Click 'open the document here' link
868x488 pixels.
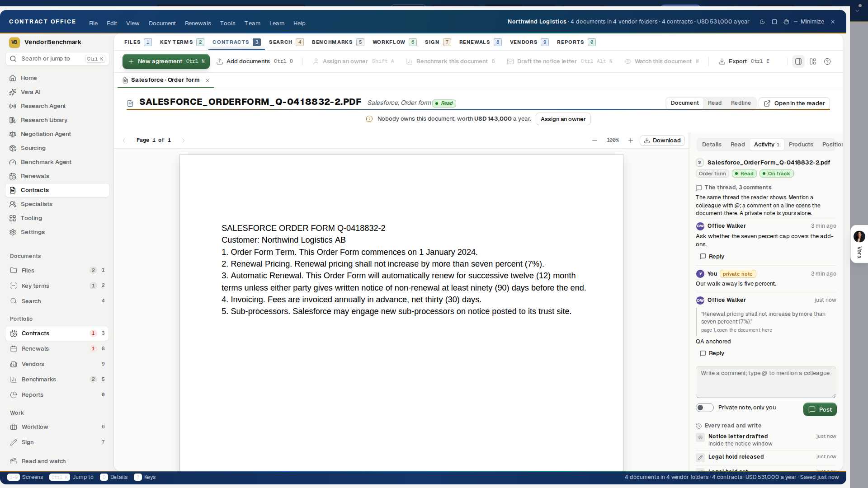coord(744,330)
